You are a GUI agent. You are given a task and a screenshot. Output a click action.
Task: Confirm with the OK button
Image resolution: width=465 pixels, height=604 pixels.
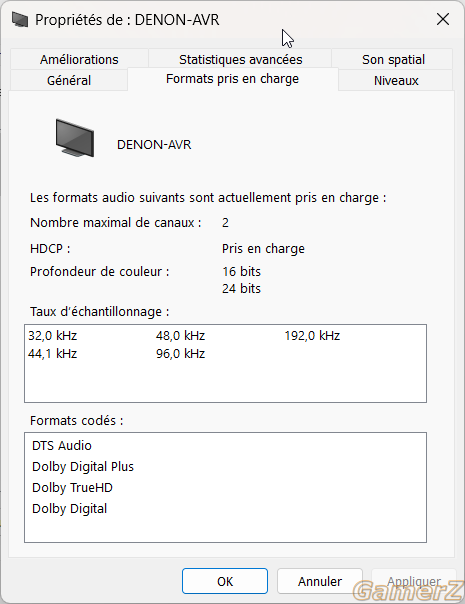point(225,581)
